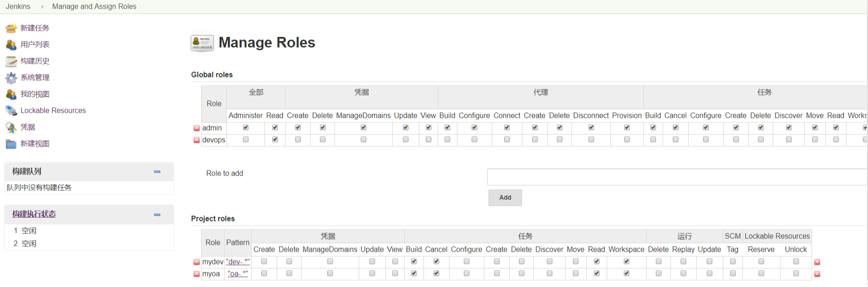Go to Jenkins breadcrumb home
Image resolution: width=868 pixels, height=287 pixels.
pos(18,6)
